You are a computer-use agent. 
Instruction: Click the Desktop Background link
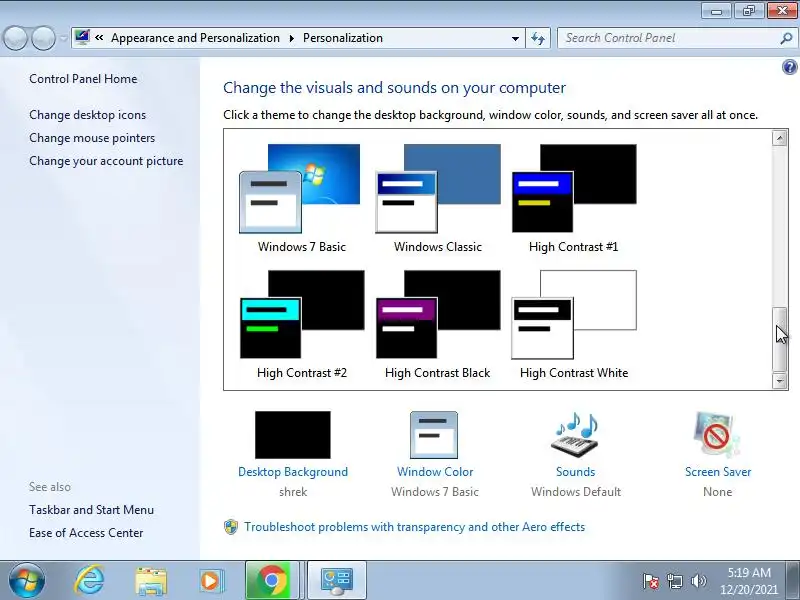293,472
